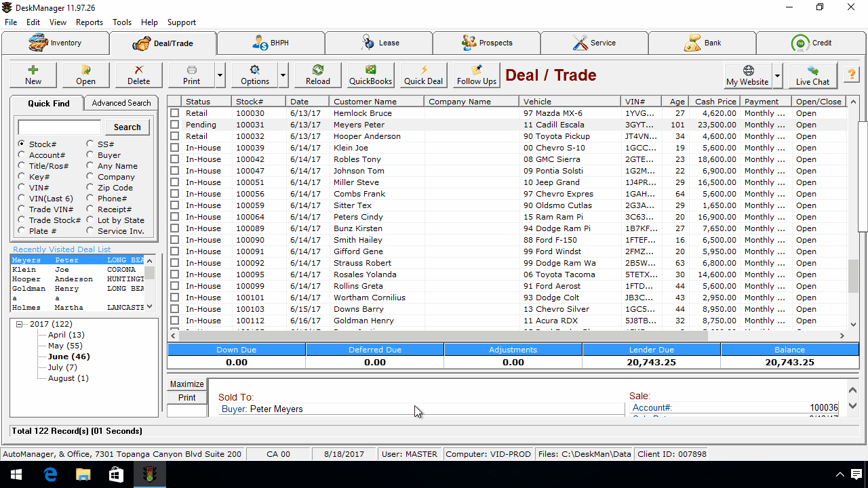
Task: Switch to the Advanced Search tab
Action: pyautogui.click(x=121, y=103)
